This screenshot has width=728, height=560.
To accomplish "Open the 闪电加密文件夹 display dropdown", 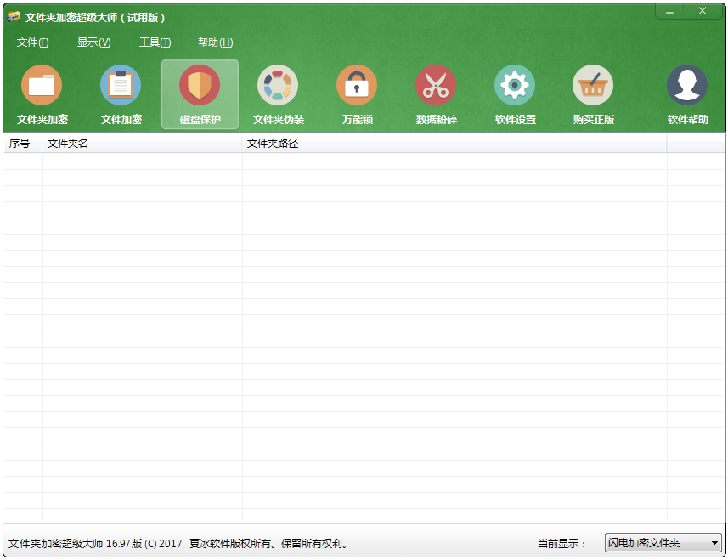I will pyautogui.click(x=663, y=543).
